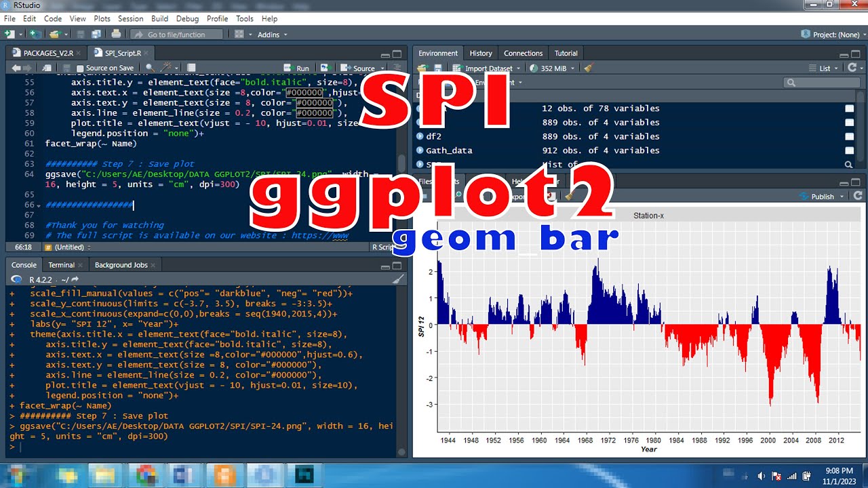868x488 pixels.
Task: Open the 352 MiB memory usage dropdown
Action: 551,68
